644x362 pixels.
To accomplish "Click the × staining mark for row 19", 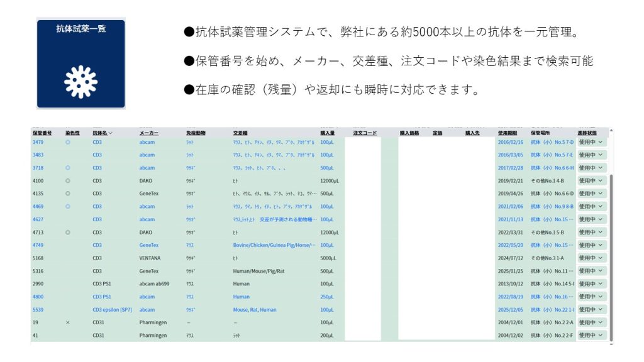I will coord(68,322).
